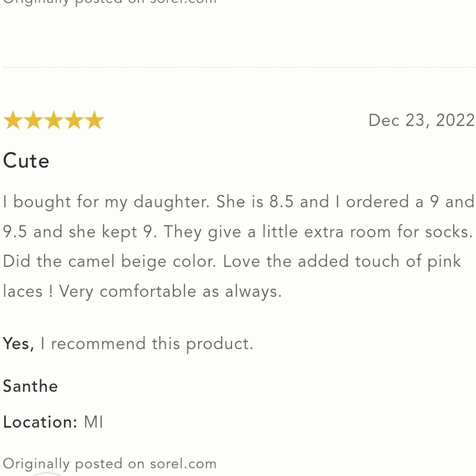Viewport: 476px width, 476px height.
Task: Click the bold "Location:" label
Action: point(40,422)
